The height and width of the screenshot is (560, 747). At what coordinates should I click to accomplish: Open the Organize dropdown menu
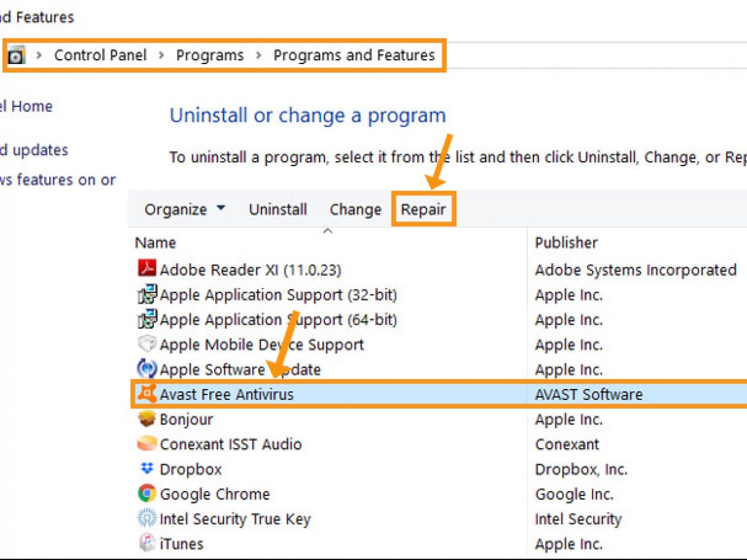tap(185, 210)
